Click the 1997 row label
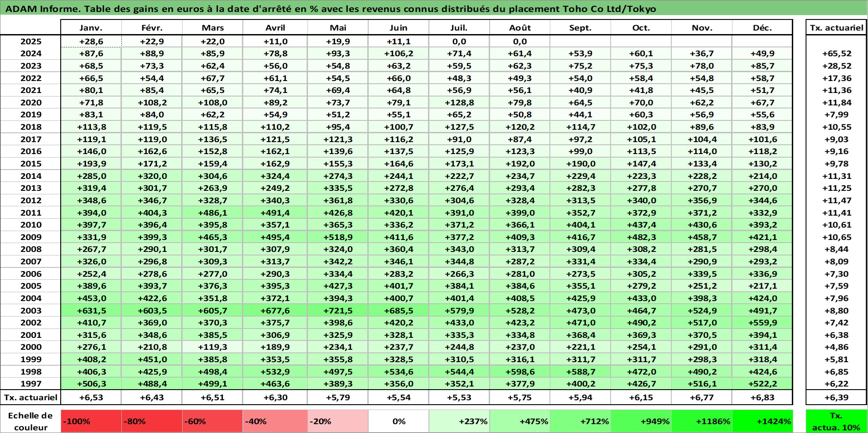Screen dimensions: 868x433 31,384
